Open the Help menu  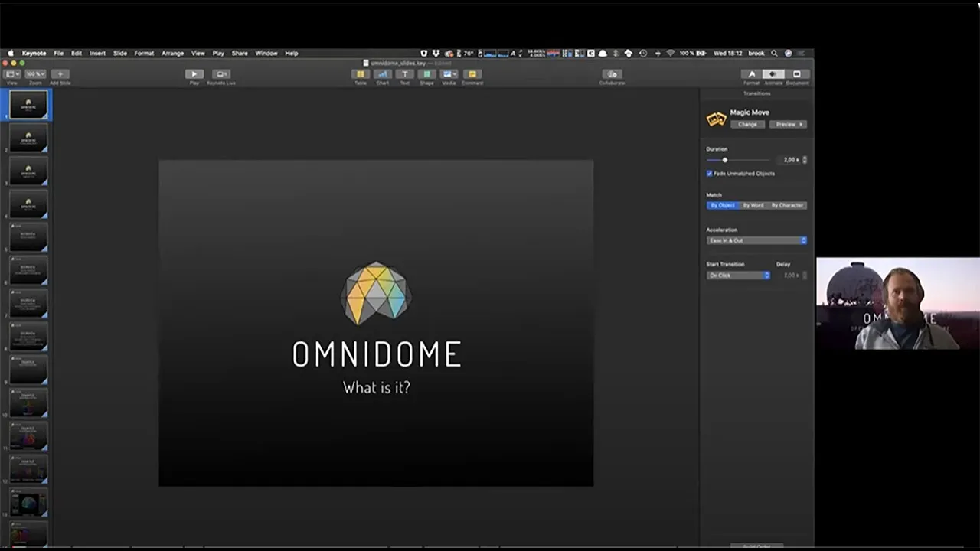point(292,54)
